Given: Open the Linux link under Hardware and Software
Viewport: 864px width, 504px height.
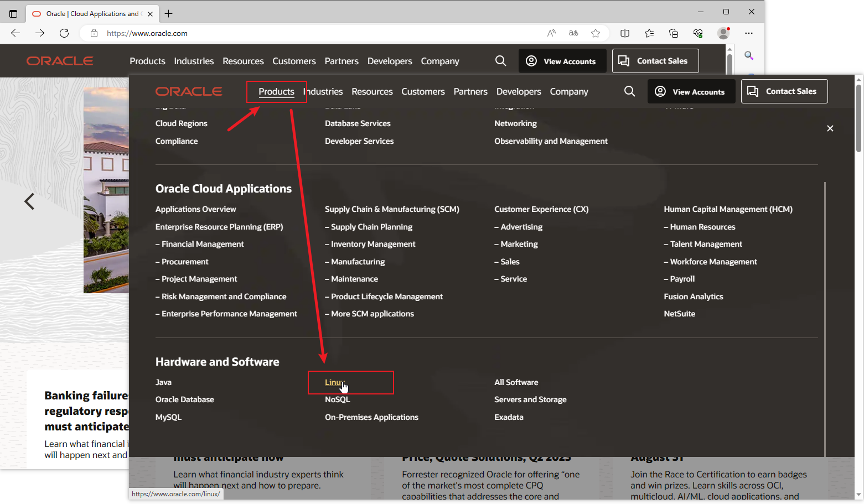Looking at the screenshot, I should [335, 382].
